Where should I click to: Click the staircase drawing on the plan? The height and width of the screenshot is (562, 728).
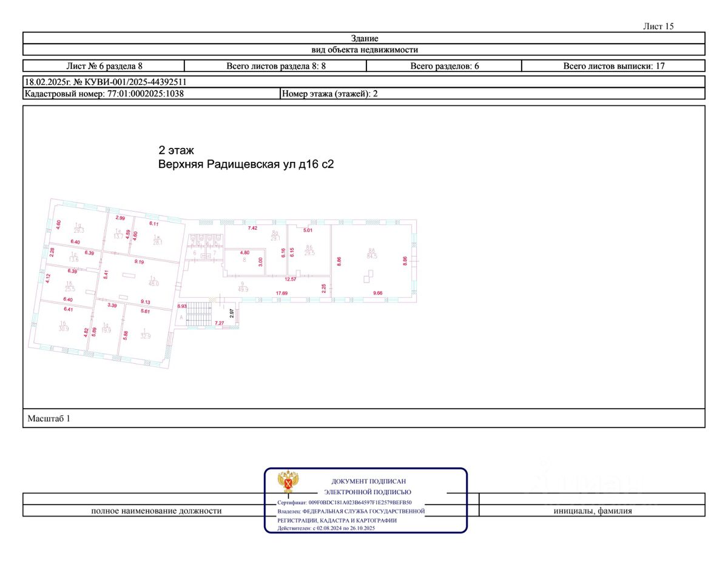[198, 314]
